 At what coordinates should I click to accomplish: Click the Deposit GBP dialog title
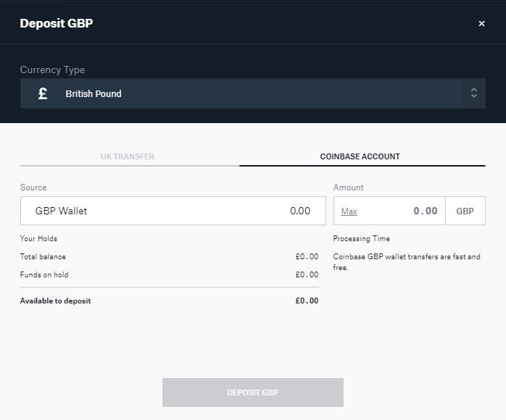click(x=57, y=23)
